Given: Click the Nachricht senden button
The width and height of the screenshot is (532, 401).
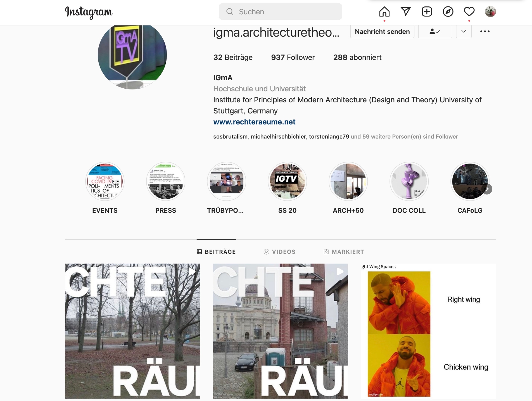Looking at the screenshot, I should click(x=382, y=32).
